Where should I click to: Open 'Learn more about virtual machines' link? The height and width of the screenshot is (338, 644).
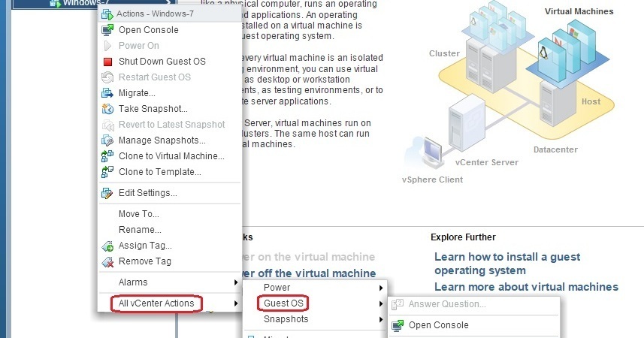tap(526, 287)
